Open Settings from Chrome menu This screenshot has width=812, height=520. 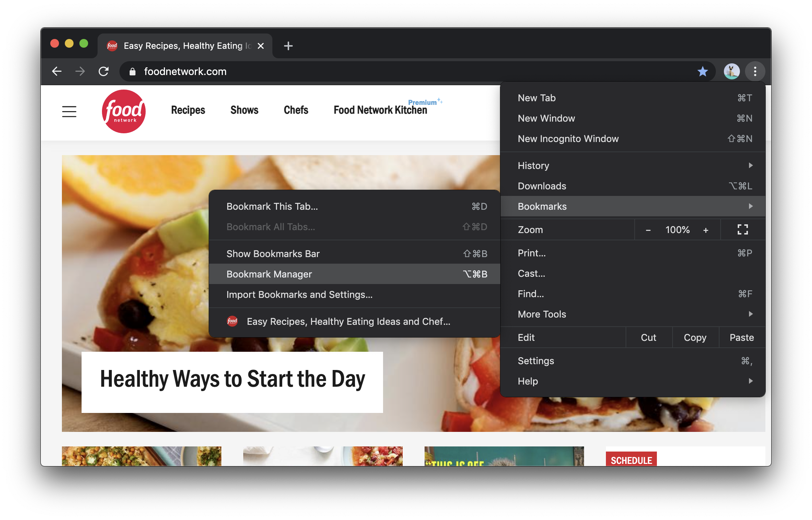(633, 361)
